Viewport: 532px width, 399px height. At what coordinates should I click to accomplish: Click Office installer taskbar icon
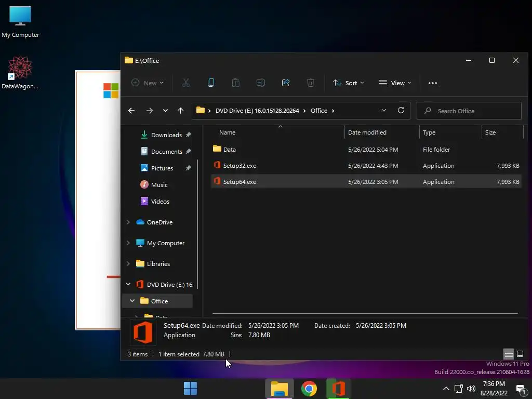point(338,389)
